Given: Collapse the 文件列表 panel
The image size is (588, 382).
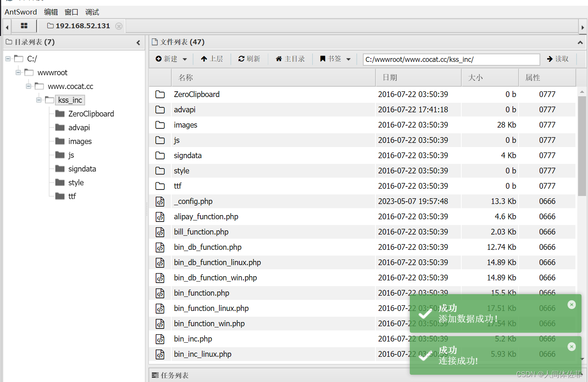Looking at the screenshot, I should [580, 42].
